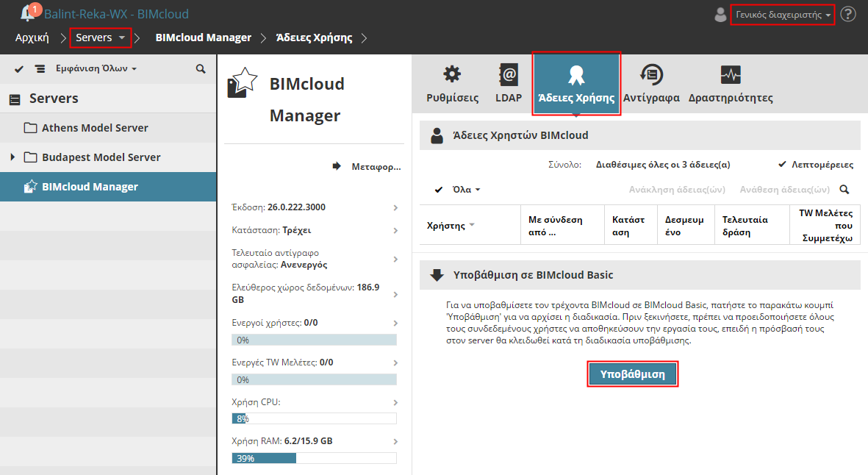Click the selection checkmark atop the sidebar
Screen dimensions: 868x475
[x=18, y=68]
